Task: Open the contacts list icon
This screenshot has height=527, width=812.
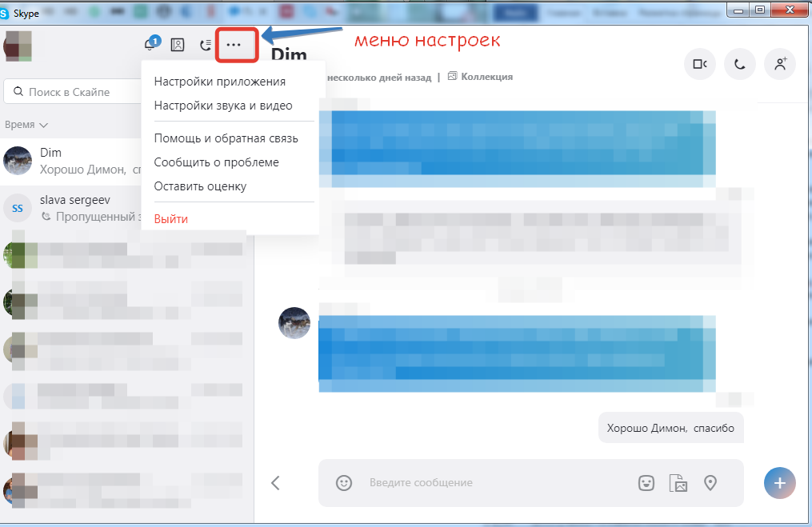Action: (178, 45)
